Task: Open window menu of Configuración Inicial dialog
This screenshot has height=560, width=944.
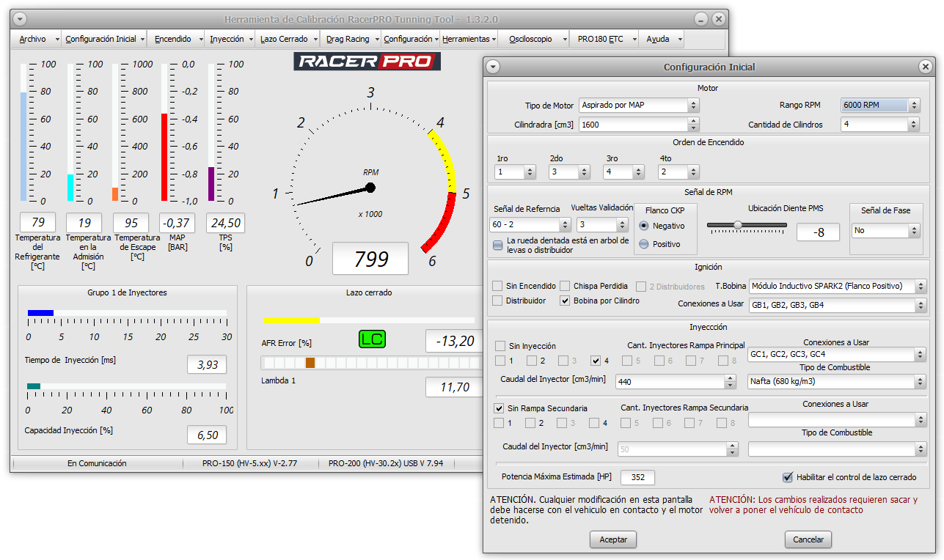Action: [493, 67]
